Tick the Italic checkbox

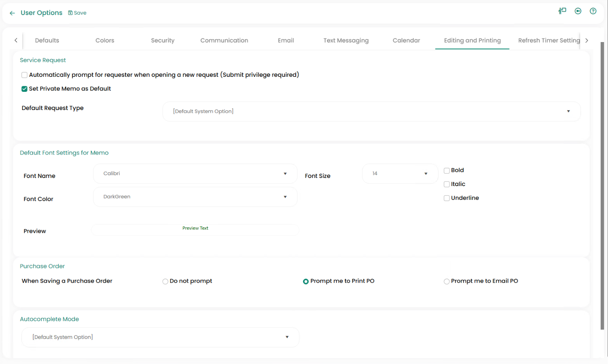pyautogui.click(x=447, y=184)
